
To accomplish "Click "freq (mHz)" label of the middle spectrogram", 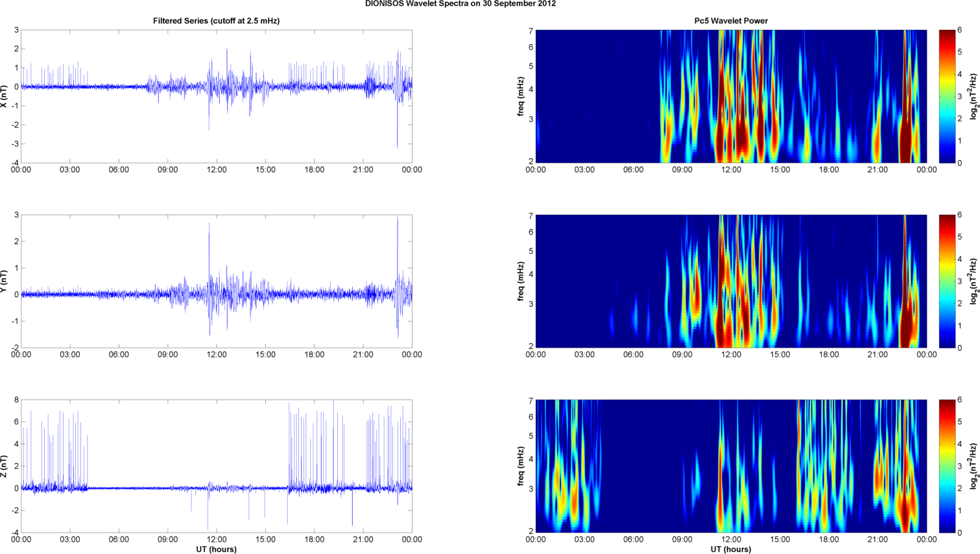I will (521, 282).
